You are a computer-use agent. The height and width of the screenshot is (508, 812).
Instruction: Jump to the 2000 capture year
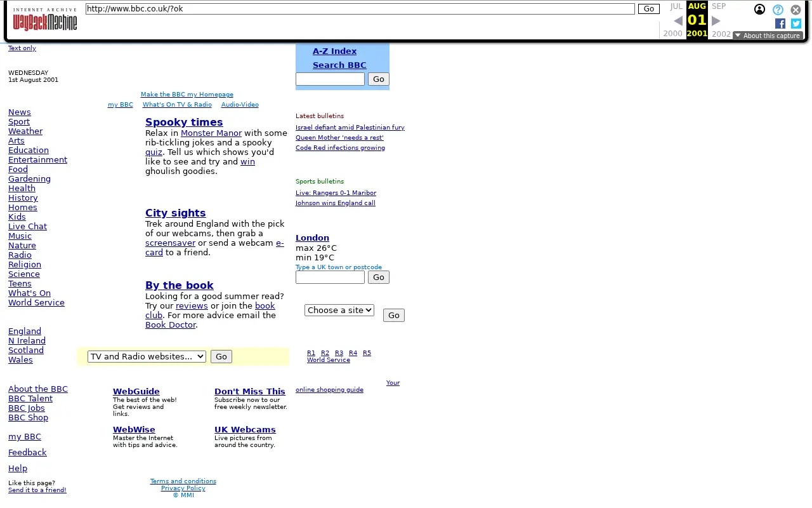coord(673,34)
